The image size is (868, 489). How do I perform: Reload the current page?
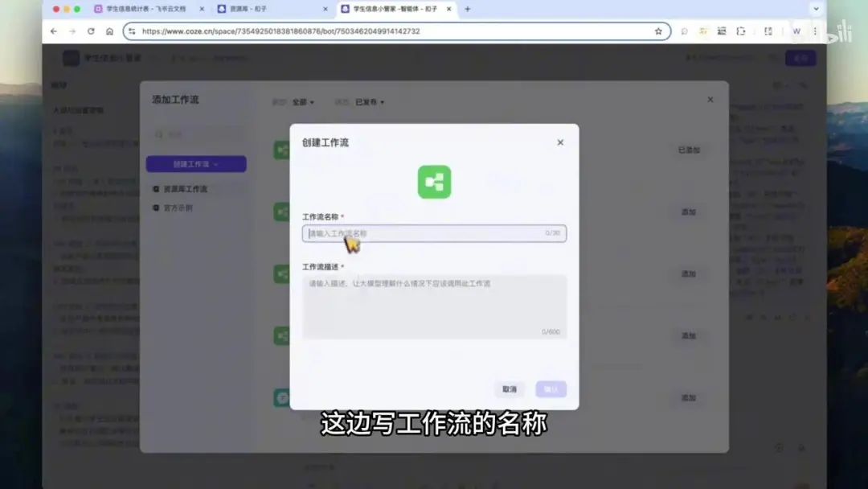tap(91, 31)
